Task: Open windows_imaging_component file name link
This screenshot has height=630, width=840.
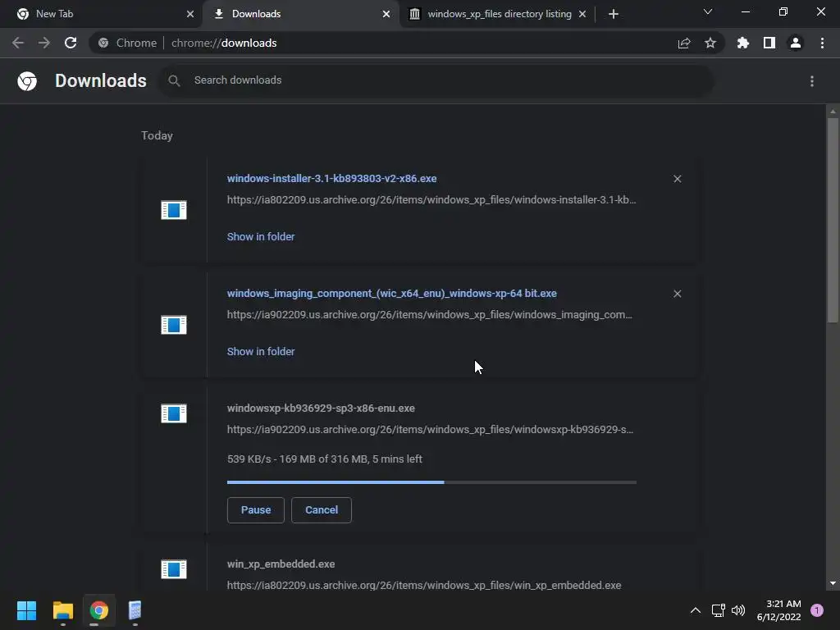Action: click(x=391, y=294)
